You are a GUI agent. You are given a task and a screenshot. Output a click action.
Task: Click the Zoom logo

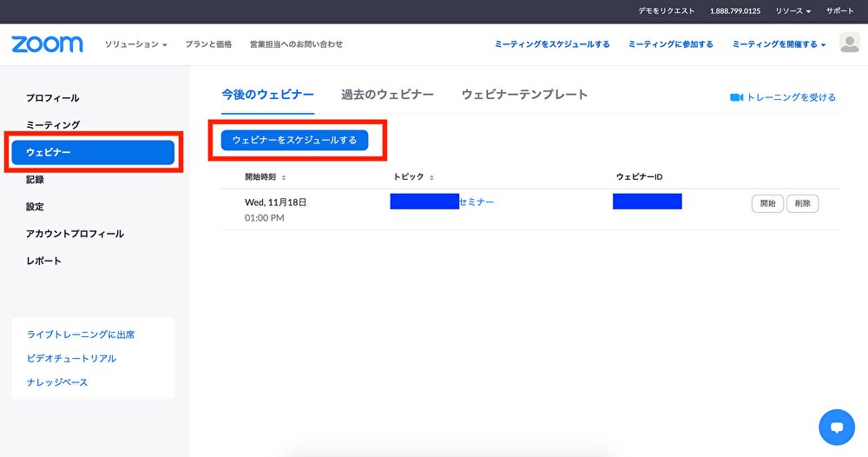[47, 43]
